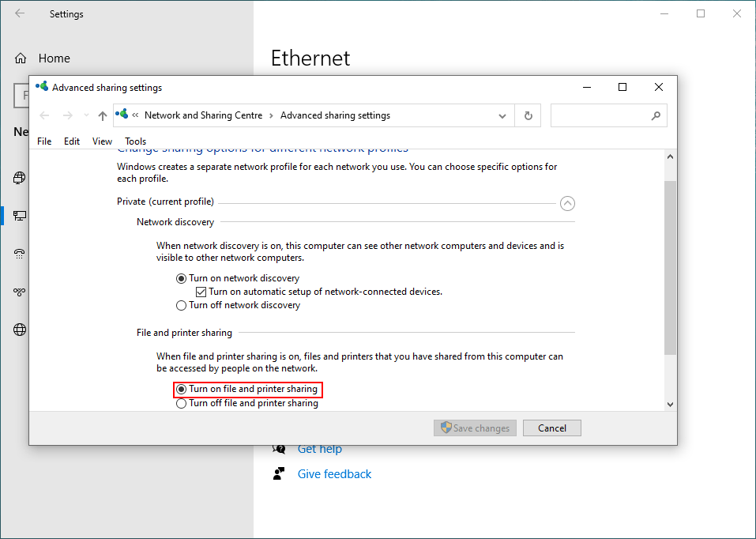Open the Give feedback link
Image resolution: width=756 pixels, height=539 pixels.
(x=334, y=473)
